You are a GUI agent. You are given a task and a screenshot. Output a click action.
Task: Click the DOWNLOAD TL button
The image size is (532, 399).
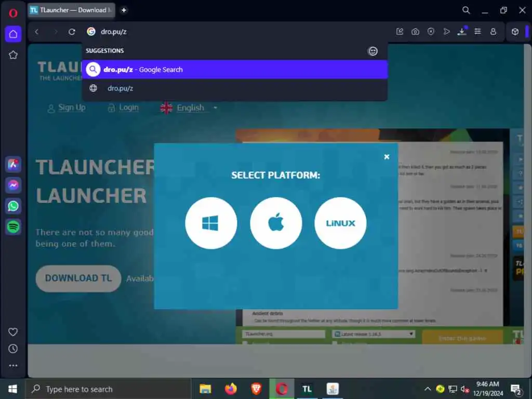[78, 278]
